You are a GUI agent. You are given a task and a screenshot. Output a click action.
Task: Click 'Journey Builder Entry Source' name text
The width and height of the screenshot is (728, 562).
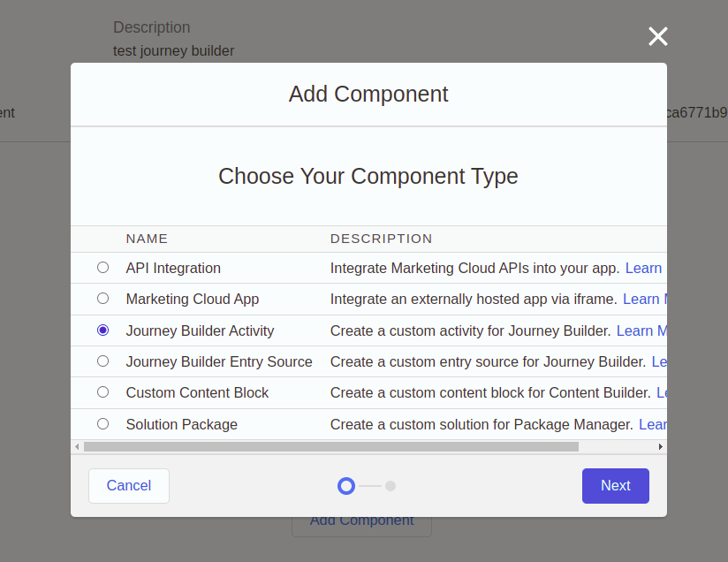[219, 361]
